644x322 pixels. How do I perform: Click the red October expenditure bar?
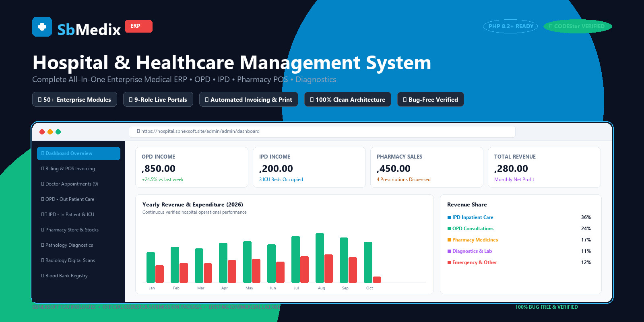coord(377,280)
